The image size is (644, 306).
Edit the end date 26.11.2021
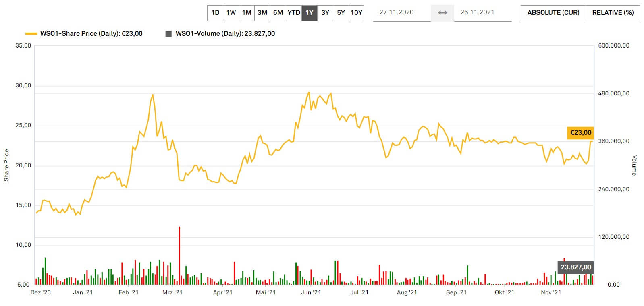(477, 12)
